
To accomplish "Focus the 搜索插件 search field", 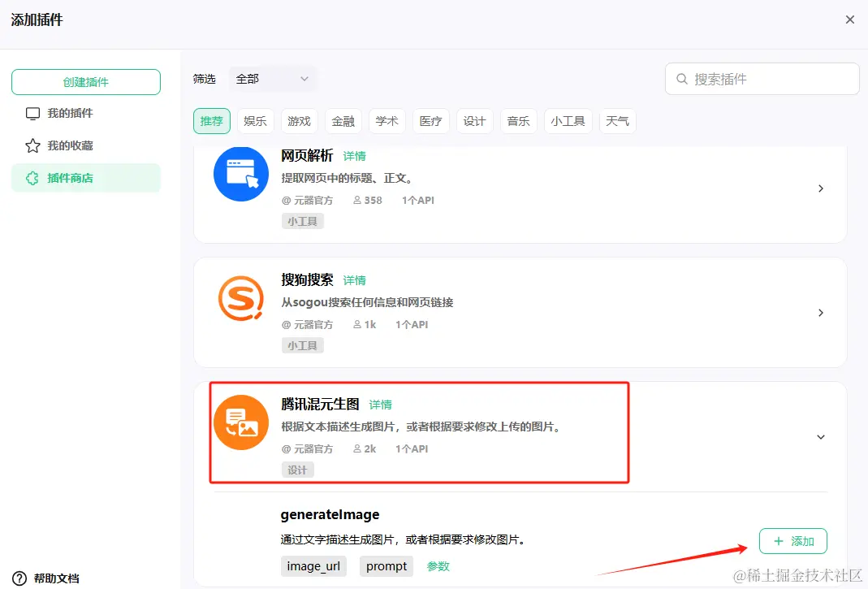I will click(762, 79).
